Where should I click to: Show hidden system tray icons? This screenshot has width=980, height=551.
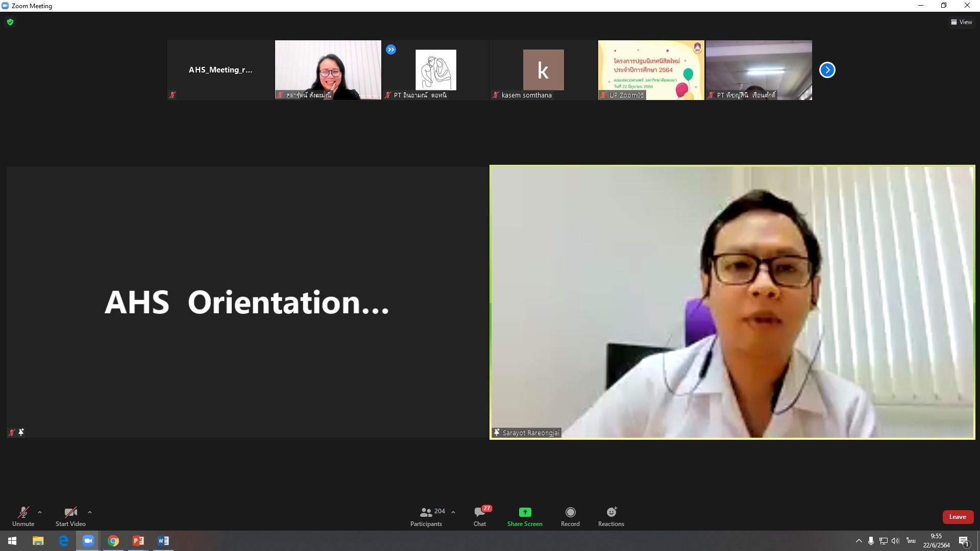[859, 541]
